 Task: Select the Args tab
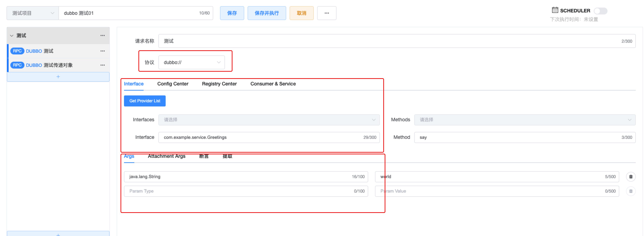pyautogui.click(x=129, y=156)
